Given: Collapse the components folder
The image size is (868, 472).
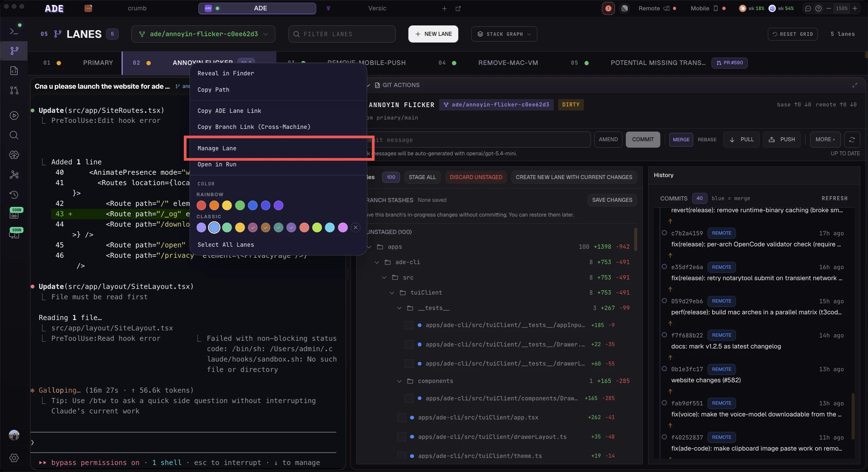Looking at the screenshot, I should coord(399,381).
